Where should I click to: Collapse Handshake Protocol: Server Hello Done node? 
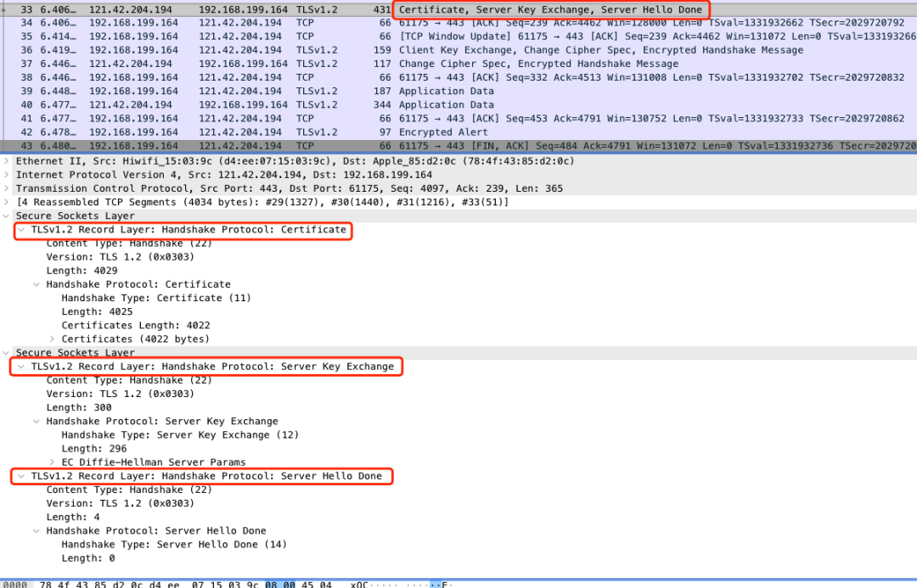37,530
